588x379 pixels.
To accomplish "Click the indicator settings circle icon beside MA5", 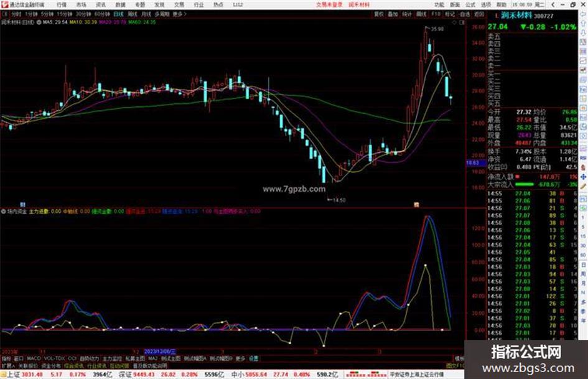I will pyautogui.click(x=39, y=22).
